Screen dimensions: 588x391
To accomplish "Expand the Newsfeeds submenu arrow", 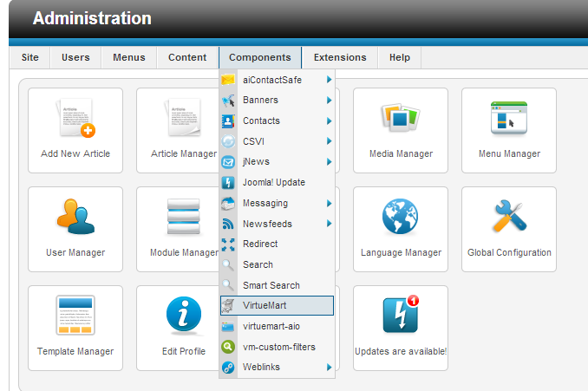I will (x=329, y=224).
